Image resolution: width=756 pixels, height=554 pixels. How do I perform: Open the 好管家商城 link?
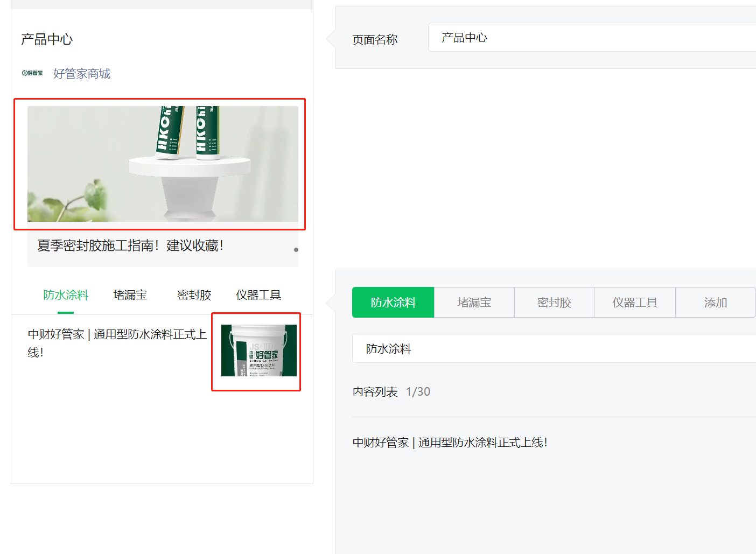point(82,74)
